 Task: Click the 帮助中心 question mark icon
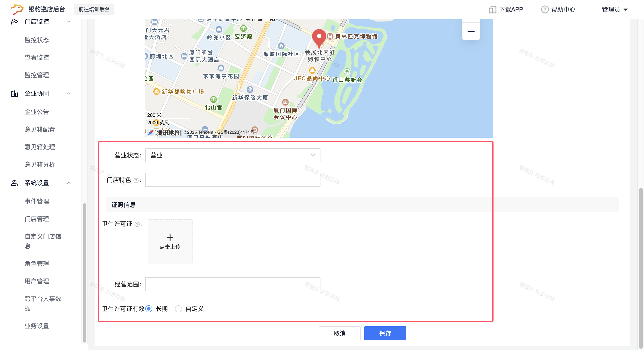point(545,9)
